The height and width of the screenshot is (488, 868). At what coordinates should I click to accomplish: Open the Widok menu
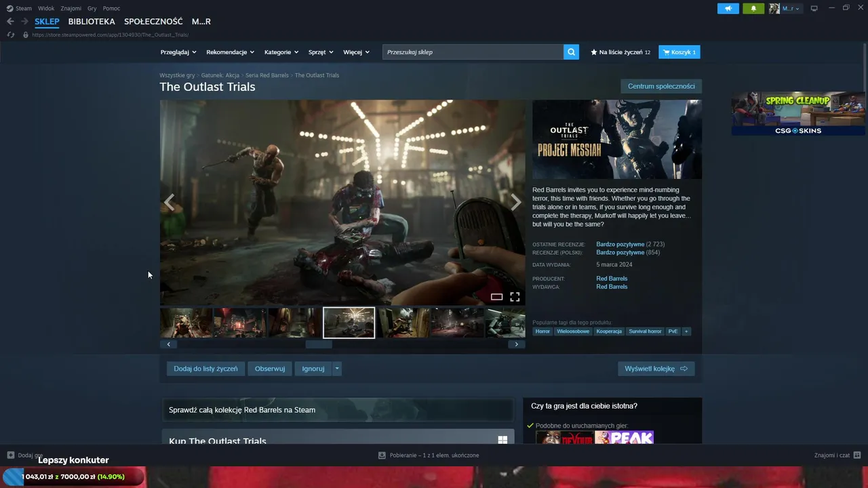point(46,8)
